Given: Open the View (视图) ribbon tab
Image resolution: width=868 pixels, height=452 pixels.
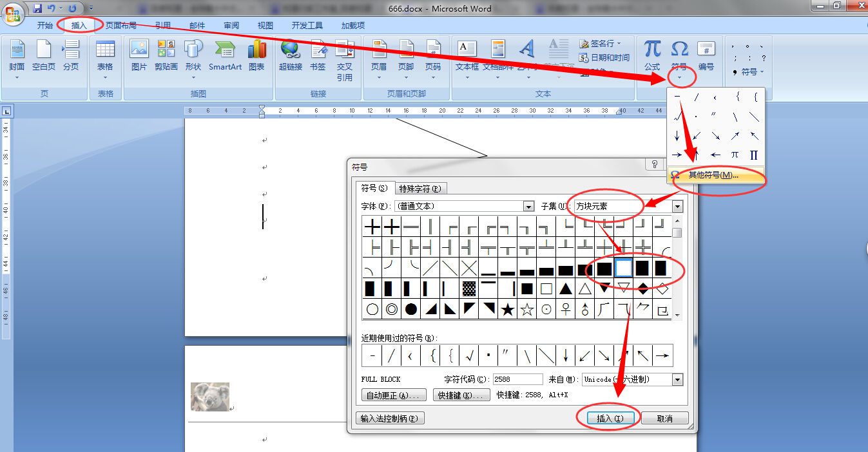Looking at the screenshot, I should [x=265, y=26].
